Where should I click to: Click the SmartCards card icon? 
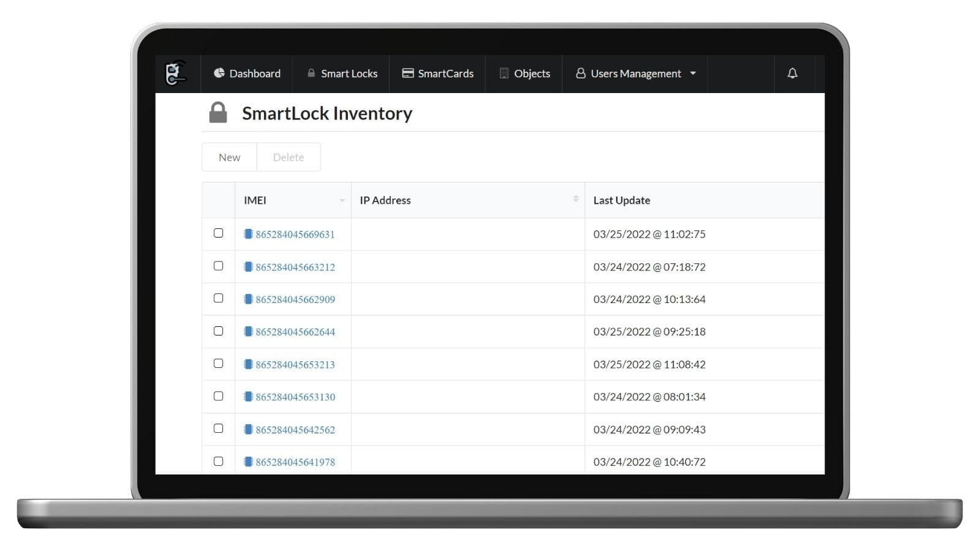coord(407,73)
